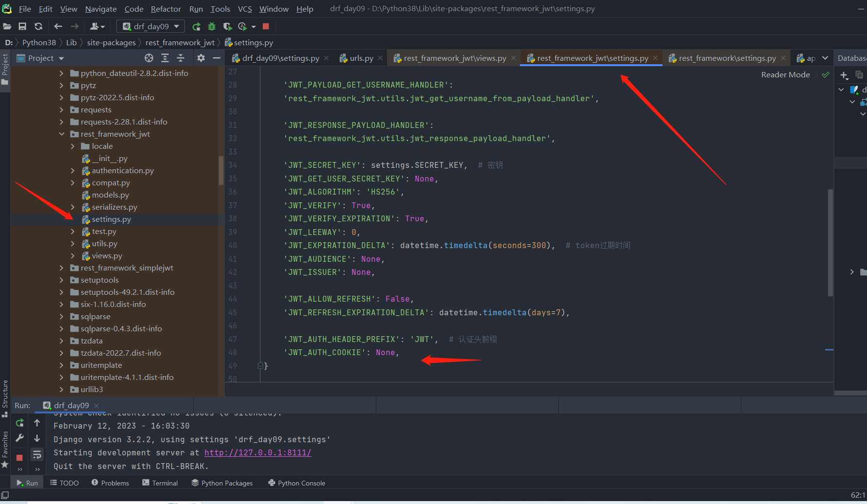Click the duplicate icon in Database panel
867x504 pixels.
pos(859,75)
